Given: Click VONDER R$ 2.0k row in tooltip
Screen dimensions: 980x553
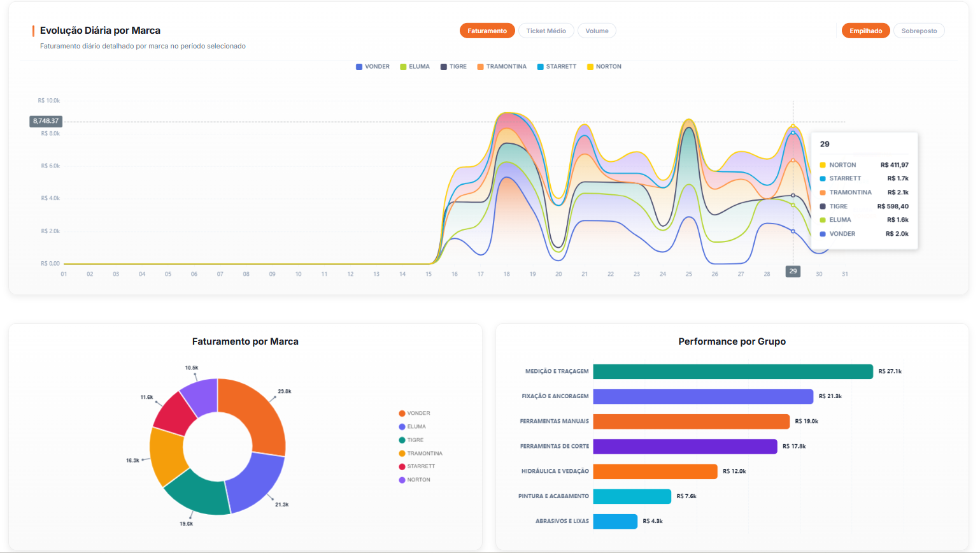Looking at the screenshot, I should click(864, 234).
